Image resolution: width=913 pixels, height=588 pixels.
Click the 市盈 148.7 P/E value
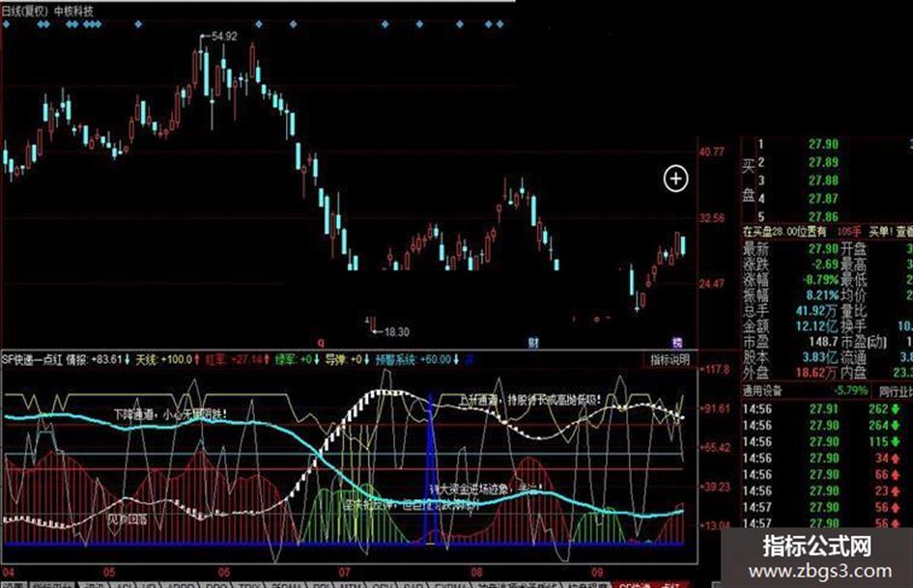(823, 343)
